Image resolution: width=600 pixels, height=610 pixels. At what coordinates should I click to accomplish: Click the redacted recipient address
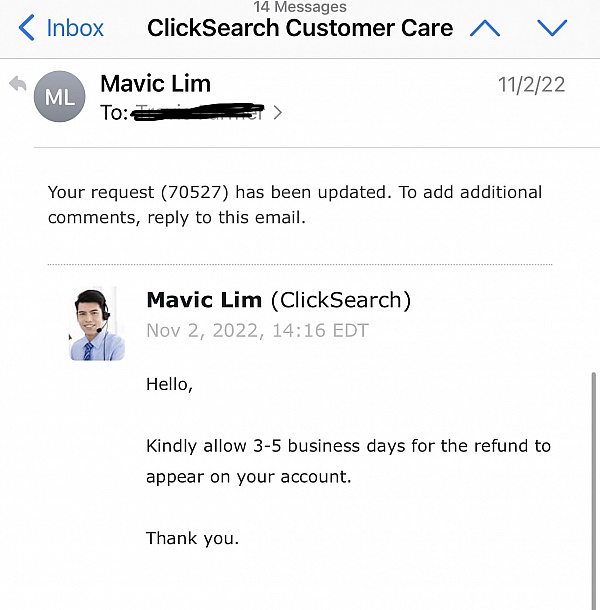198,113
